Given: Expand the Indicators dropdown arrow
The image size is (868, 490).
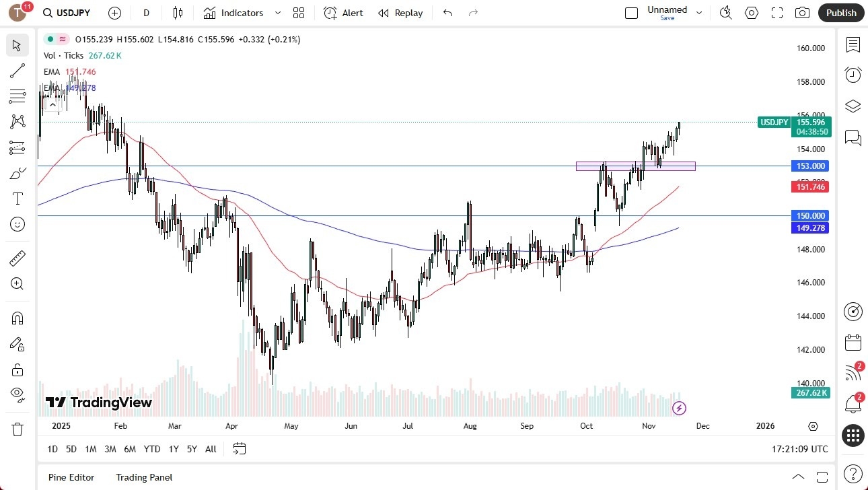Looking at the screenshot, I should click(x=277, y=13).
